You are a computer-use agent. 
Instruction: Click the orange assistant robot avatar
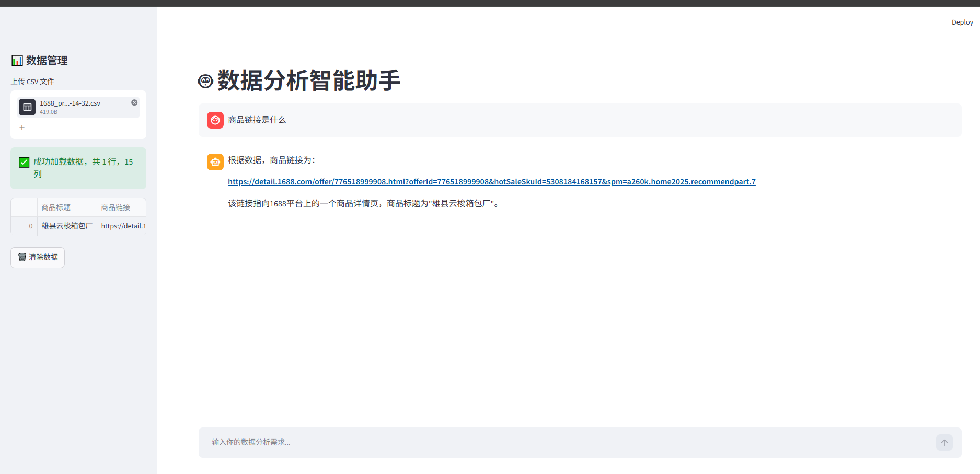tap(215, 162)
